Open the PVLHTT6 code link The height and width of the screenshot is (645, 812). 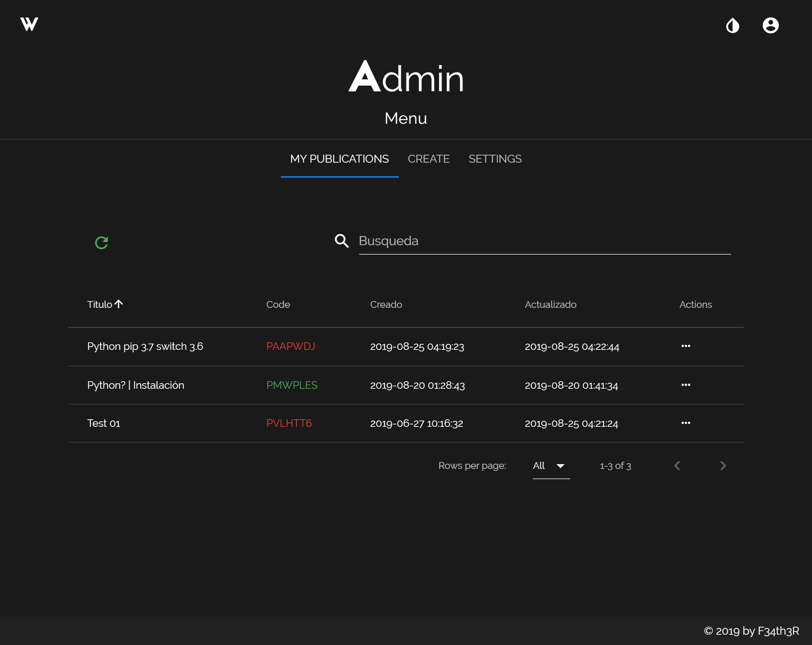(289, 423)
